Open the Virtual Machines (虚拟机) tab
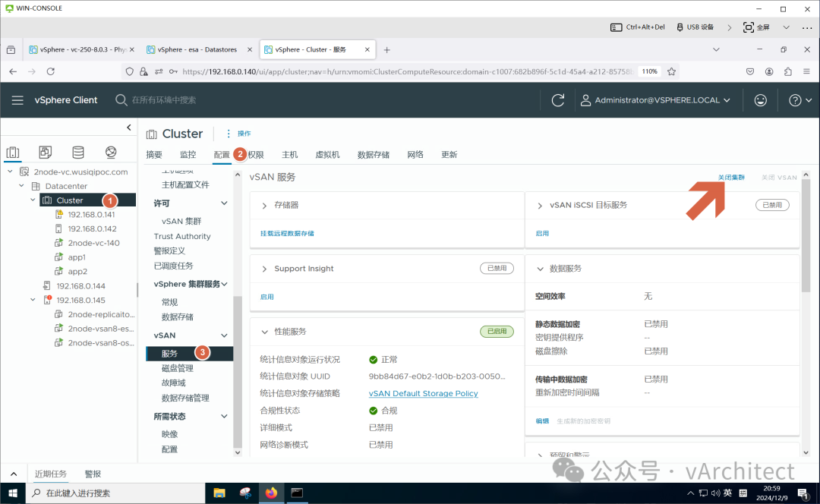This screenshot has width=820, height=504. pyautogui.click(x=327, y=155)
